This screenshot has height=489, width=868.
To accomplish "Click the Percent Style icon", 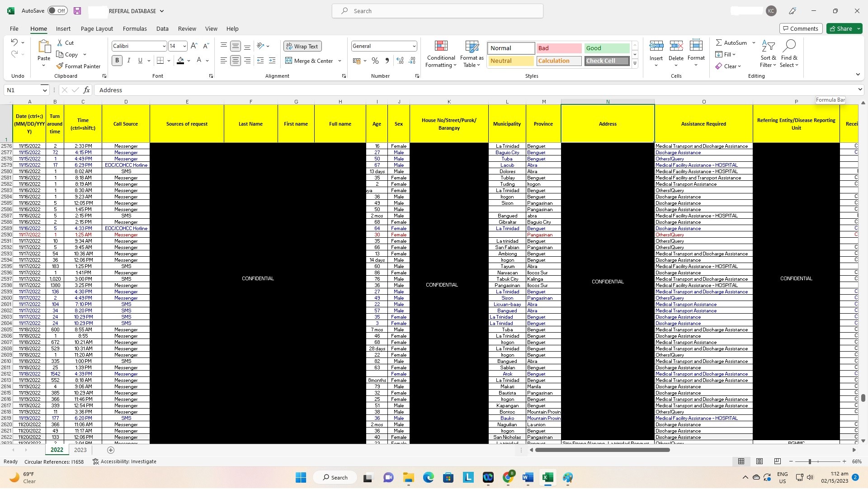I will click(375, 61).
